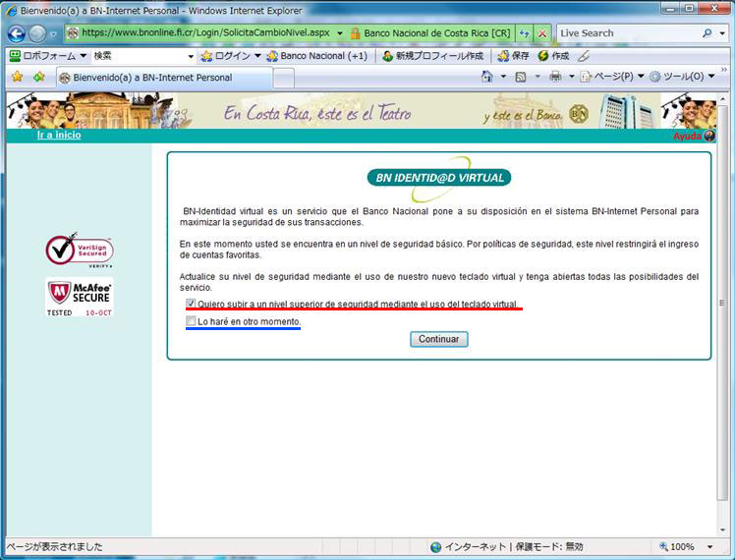Expand the zoom level dropdown arrow
The width and height of the screenshot is (735, 560).
pyautogui.click(x=710, y=547)
